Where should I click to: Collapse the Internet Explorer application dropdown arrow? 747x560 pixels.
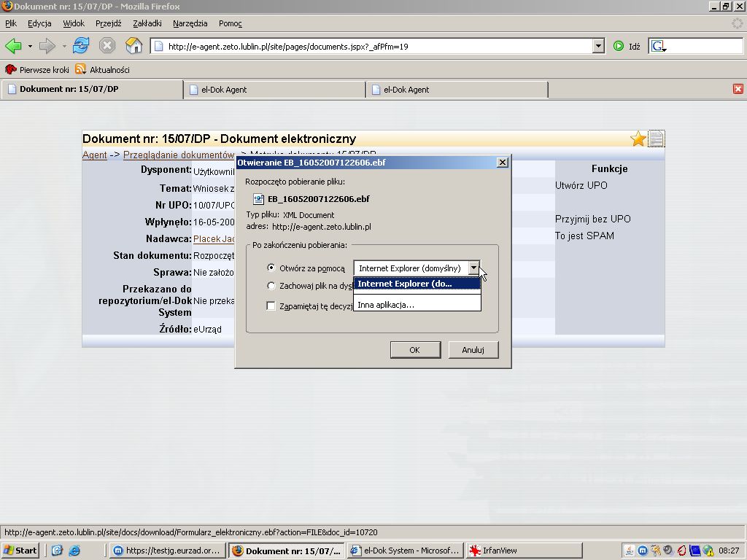click(474, 268)
